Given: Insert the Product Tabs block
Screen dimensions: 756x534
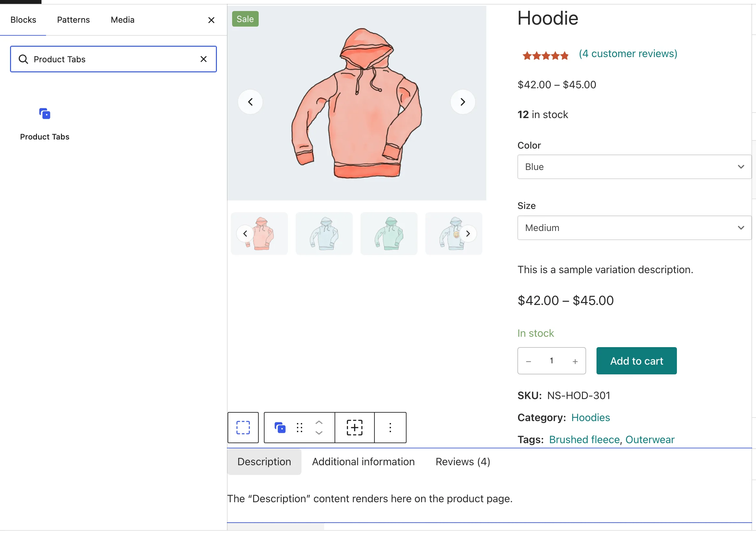Looking at the screenshot, I should 44,124.
